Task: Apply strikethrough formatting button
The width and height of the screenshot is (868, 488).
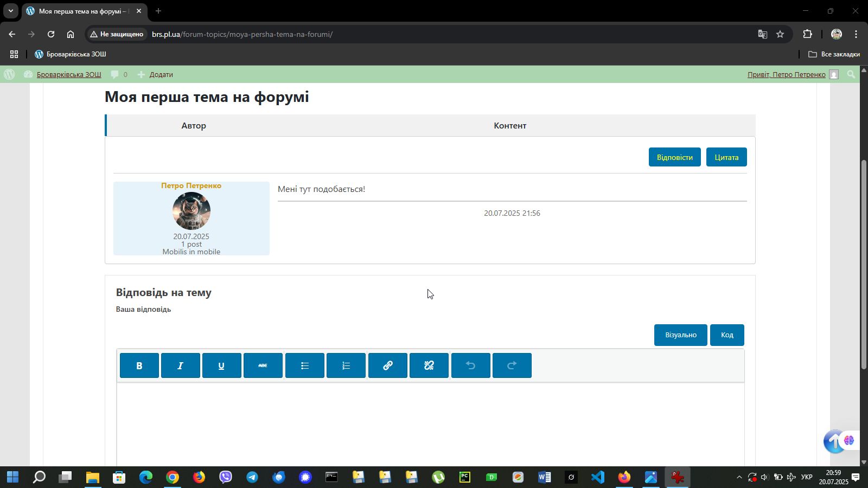Action: coord(263,365)
